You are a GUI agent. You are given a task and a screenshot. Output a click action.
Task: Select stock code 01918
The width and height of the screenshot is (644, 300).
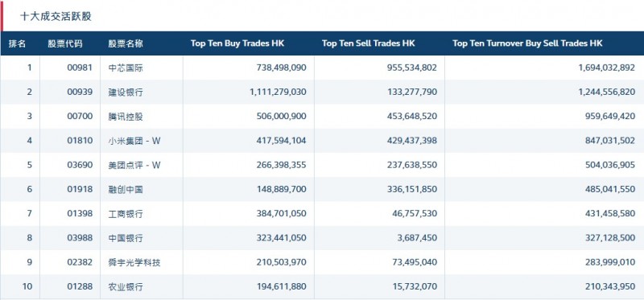click(x=80, y=190)
